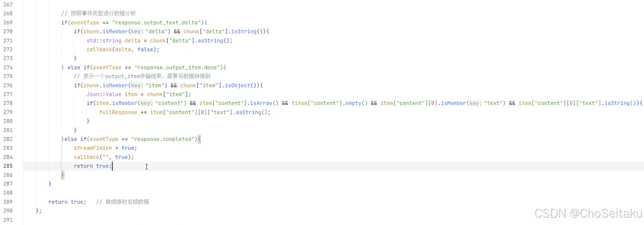
Task: Click line number 282 in the gutter
Action: pos(8,139)
